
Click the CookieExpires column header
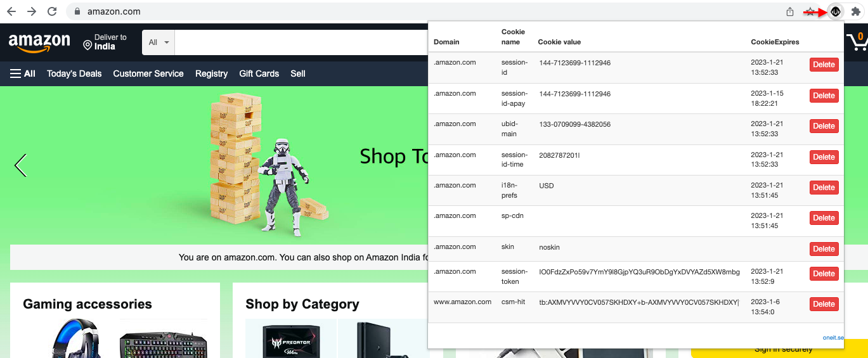point(775,42)
